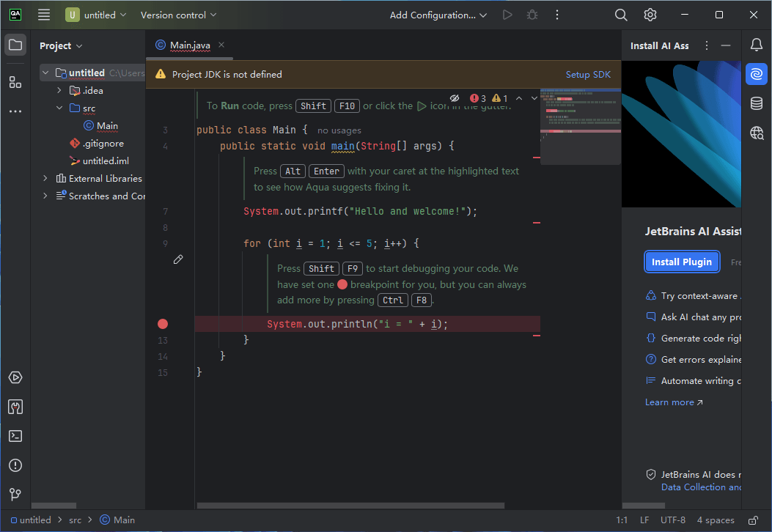Viewport: 772px width, 532px height.
Task: Click the editor horizontal scrollbar
Action: 350,506
